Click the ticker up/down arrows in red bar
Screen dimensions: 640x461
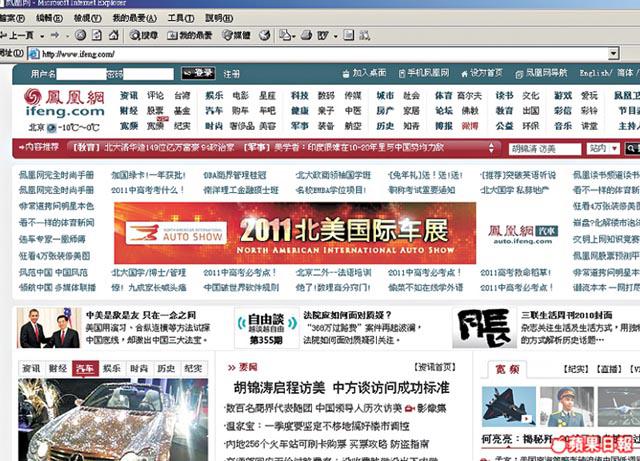click(491, 148)
